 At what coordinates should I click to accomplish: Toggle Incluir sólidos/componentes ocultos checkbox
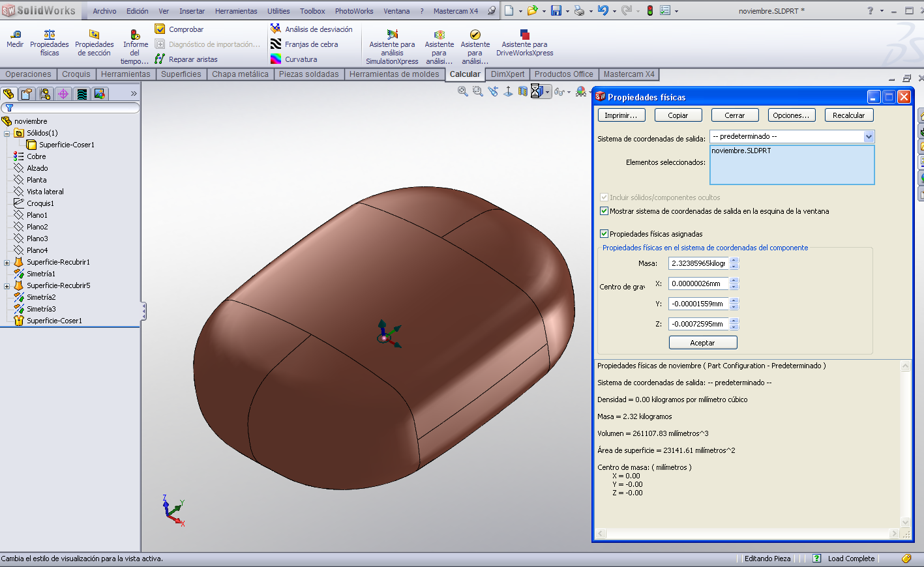(x=604, y=197)
